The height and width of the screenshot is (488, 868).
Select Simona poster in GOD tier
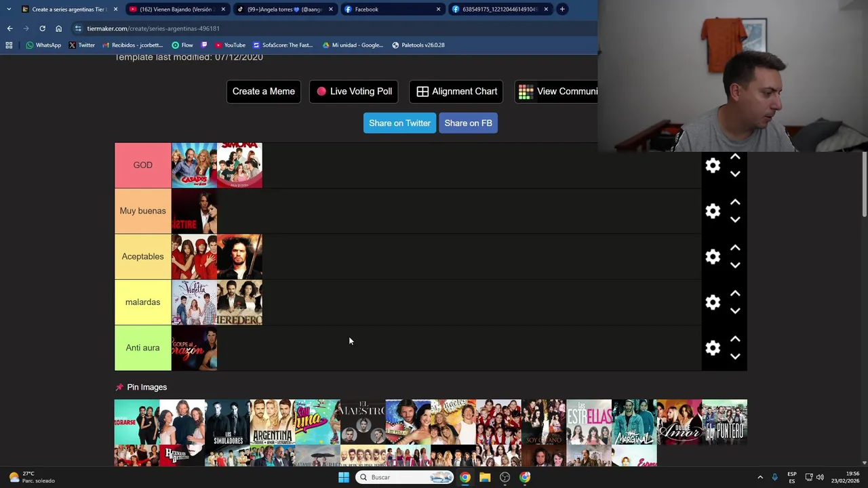point(239,165)
